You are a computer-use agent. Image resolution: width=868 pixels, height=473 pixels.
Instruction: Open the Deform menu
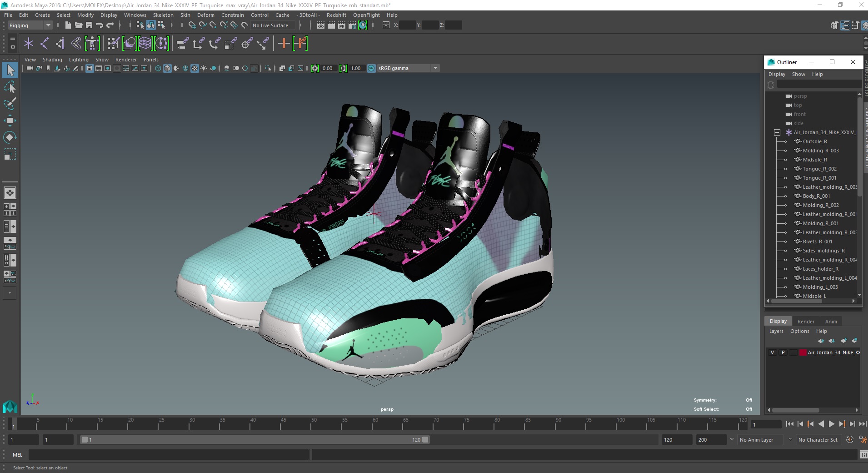(206, 15)
